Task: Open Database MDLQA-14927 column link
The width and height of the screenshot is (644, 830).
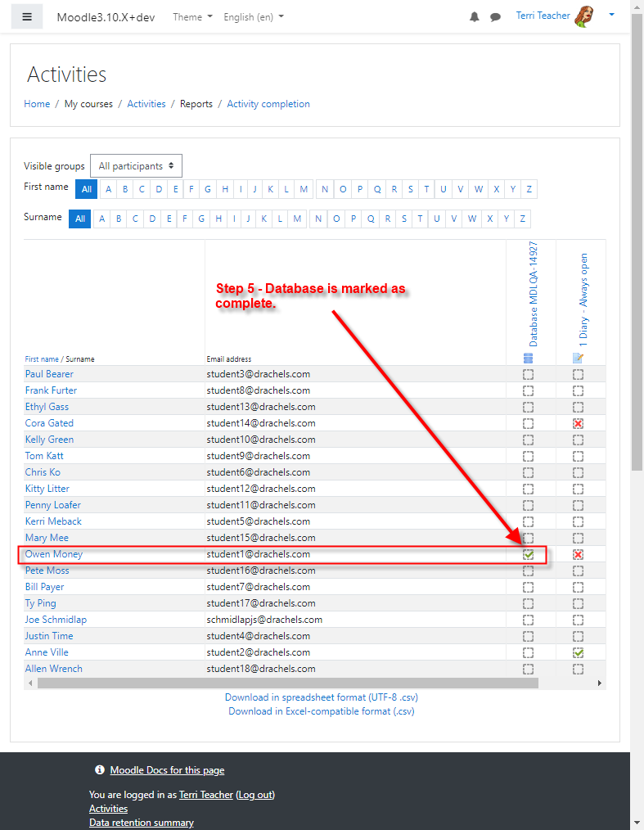Action: pos(533,295)
